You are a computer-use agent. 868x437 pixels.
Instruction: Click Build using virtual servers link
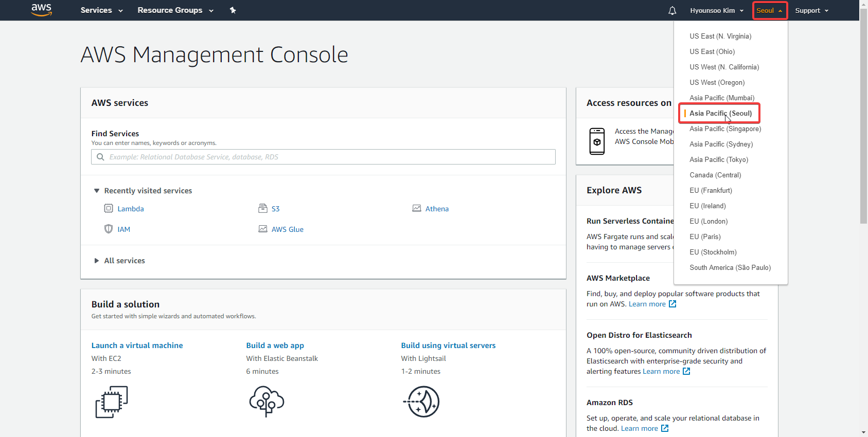tap(448, 345)
